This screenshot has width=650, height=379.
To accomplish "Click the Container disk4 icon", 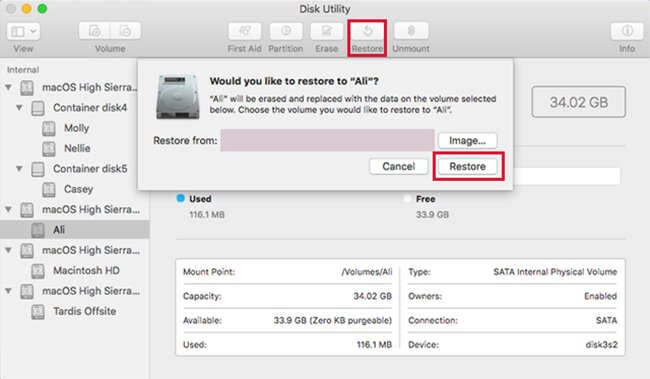I will (38, 108).
